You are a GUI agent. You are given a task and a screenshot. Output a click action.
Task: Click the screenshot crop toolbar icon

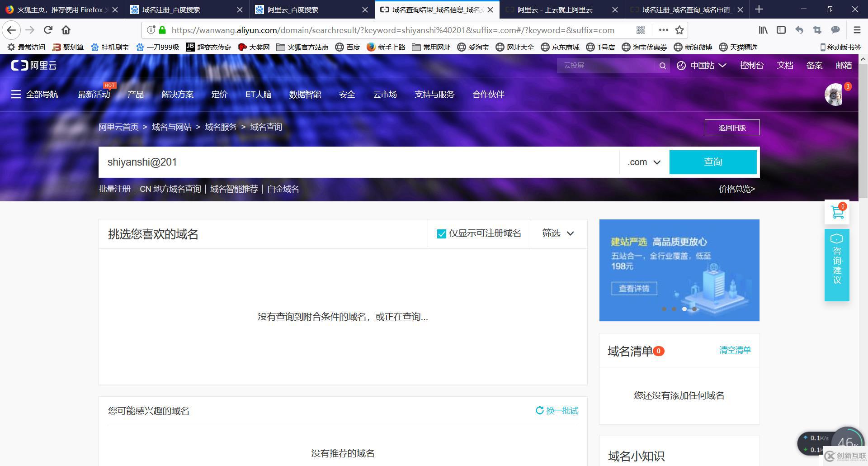click(817, 30)
